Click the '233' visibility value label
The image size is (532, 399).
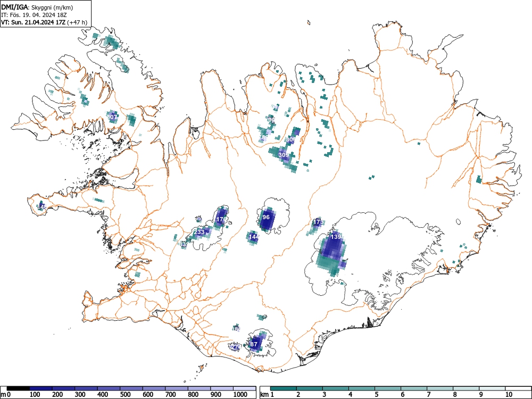tap(199, 232)
